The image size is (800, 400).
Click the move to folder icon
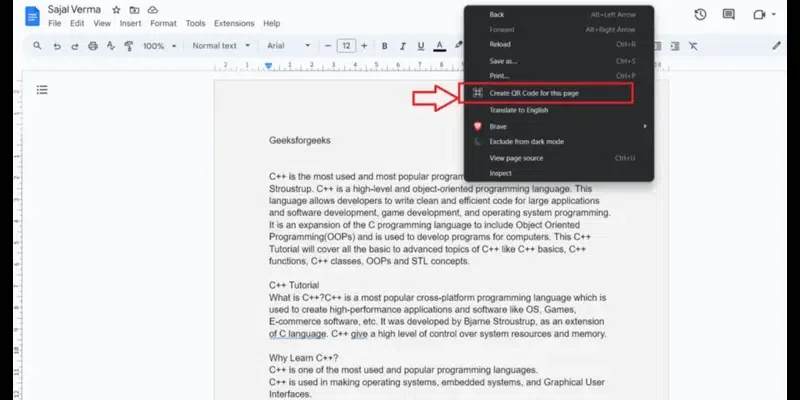pos(134,10)
